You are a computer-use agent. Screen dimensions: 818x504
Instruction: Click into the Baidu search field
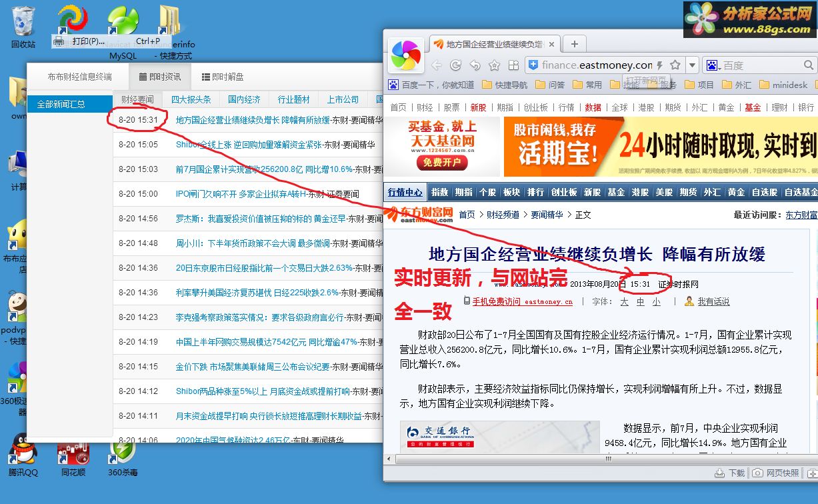point(762,65)
